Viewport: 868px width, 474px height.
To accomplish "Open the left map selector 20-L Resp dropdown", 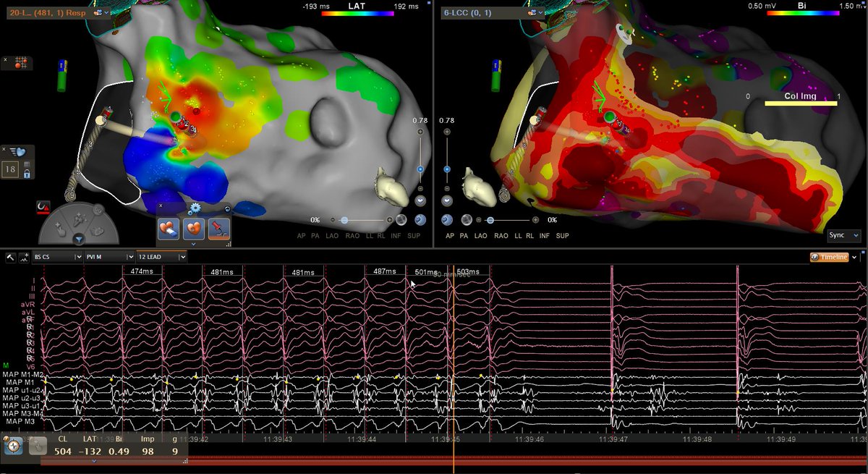I will [x=107, y=12].
